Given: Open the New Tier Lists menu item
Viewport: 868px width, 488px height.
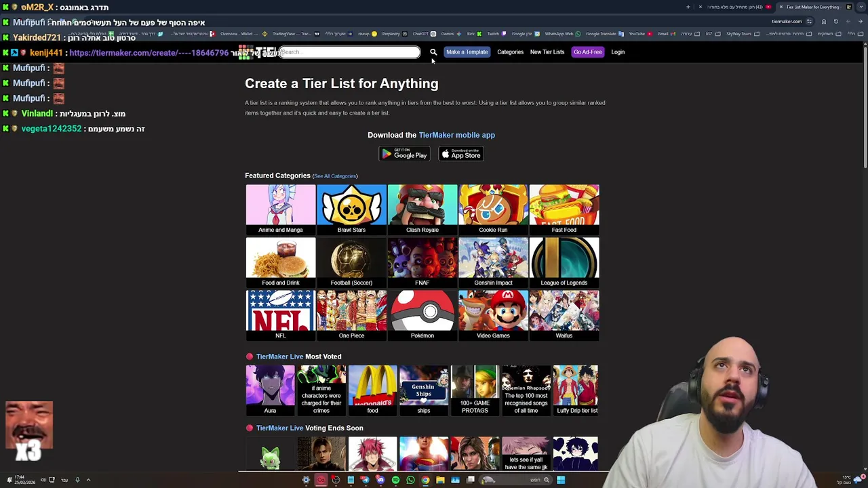Looking at the screenshot, I should click(547, 52).
